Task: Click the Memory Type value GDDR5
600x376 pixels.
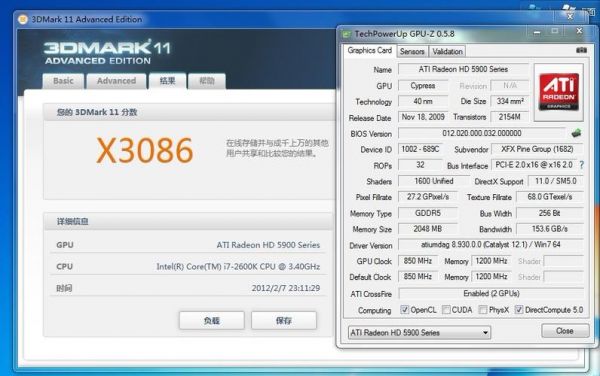Action: pos(428,213)
